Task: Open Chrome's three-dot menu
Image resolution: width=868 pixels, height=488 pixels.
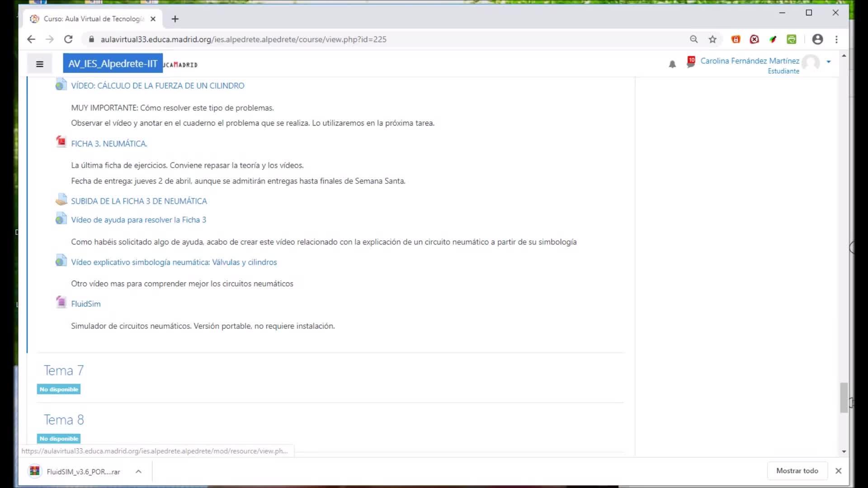Action: (836, 39)
